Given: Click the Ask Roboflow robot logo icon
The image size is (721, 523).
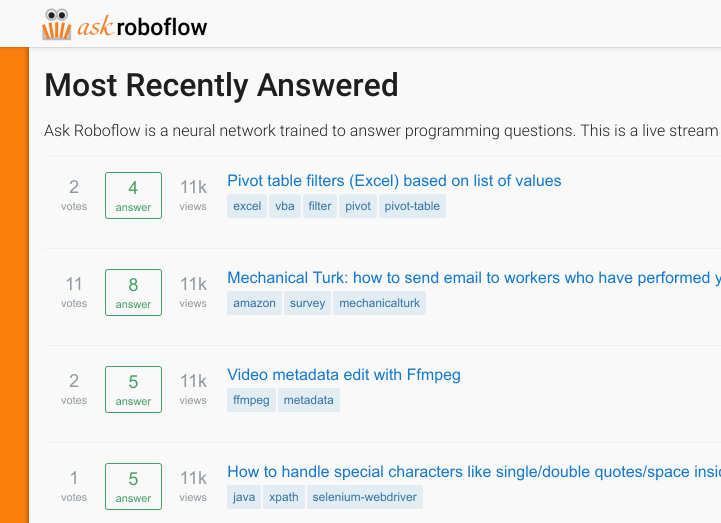Looking at the screenshot, I should click(x=56, y=25).
